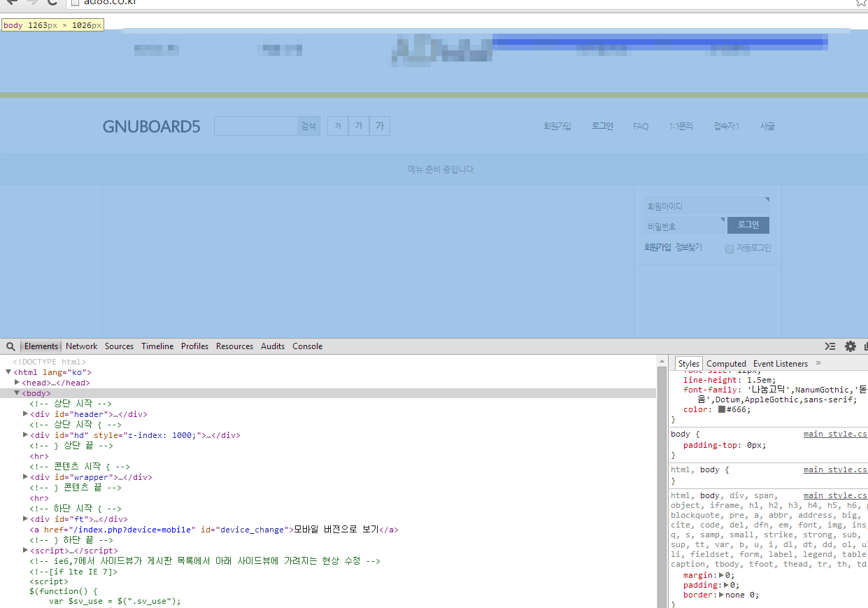Expand the head element node

pyautogui.click(x=17, y=383)
